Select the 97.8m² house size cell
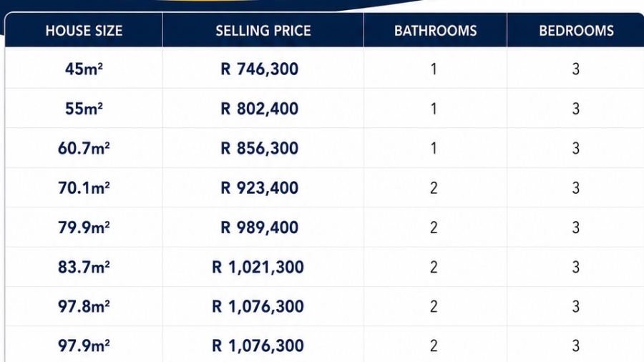 coord(84,306)
